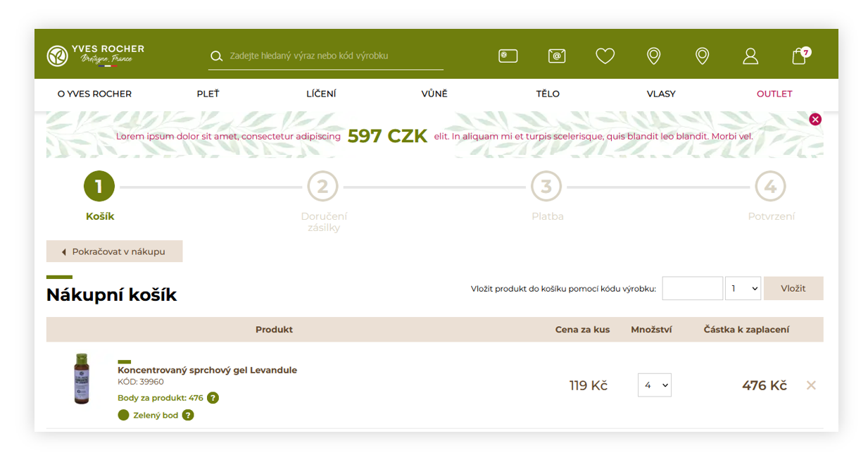This screenshot has height=467, width=868.
Task: Click the KÓD: 39960 text
Action: point(141,382)
